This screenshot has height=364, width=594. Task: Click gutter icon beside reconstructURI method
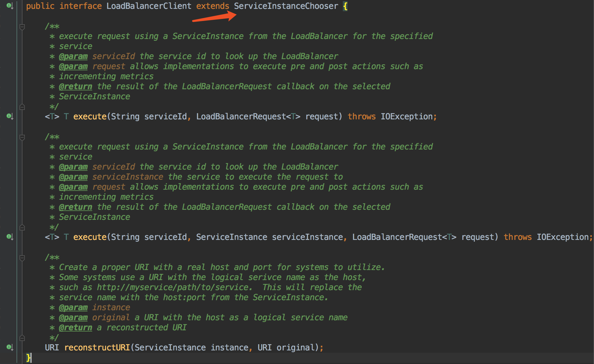tap(9, 347)
